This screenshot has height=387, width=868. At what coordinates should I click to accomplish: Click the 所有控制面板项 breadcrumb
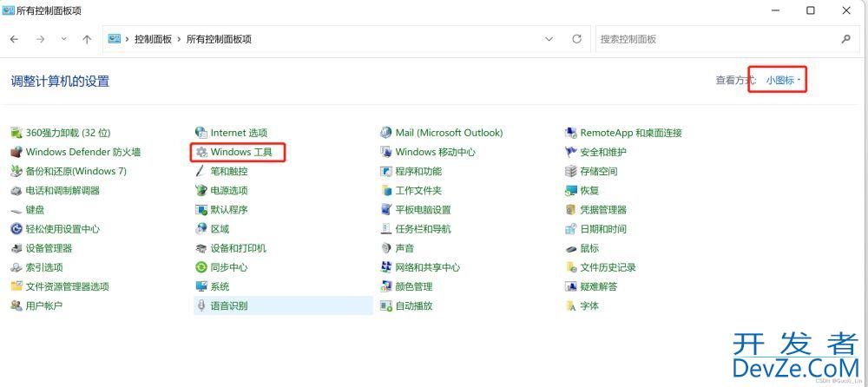pos(220,39)
